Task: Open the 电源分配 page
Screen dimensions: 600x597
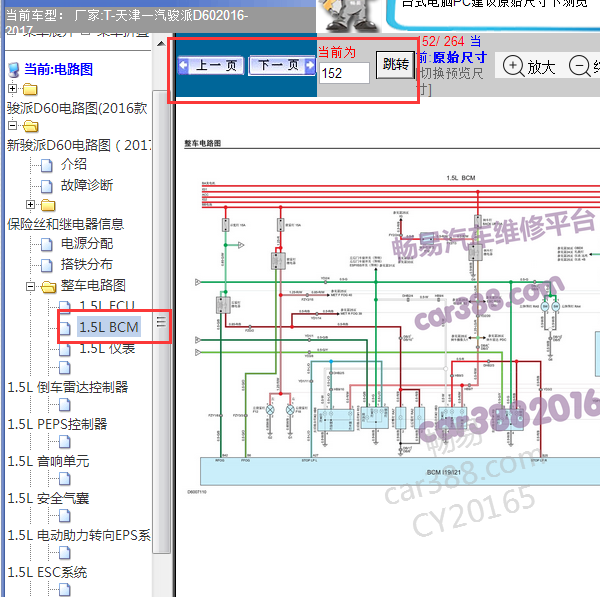Action: pos(87,244)
